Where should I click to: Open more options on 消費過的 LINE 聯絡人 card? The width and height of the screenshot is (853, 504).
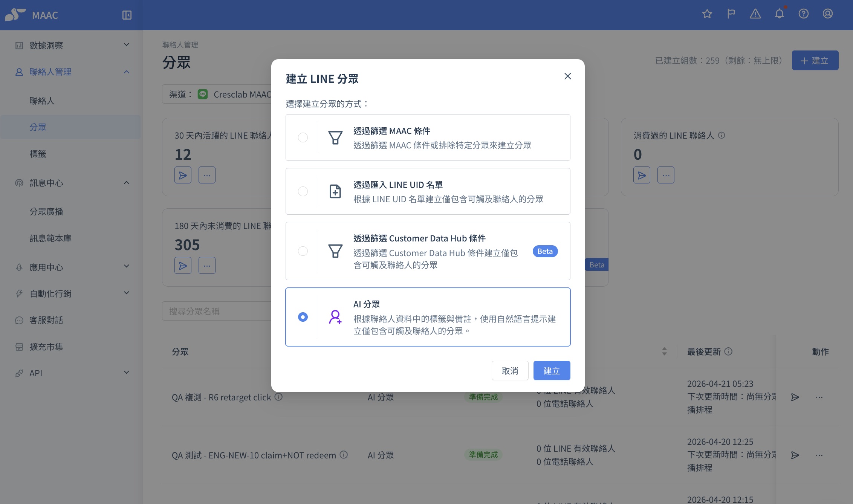pos(666,175)
